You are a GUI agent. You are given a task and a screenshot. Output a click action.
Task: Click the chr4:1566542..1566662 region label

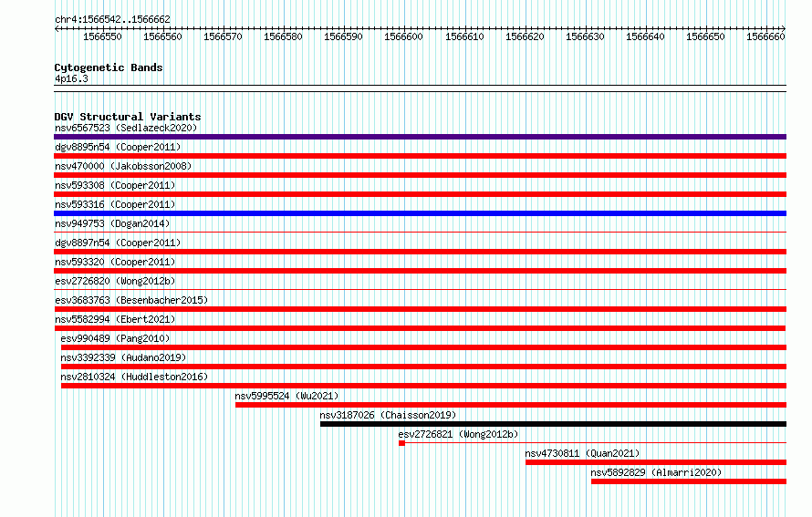pos(112,19)
